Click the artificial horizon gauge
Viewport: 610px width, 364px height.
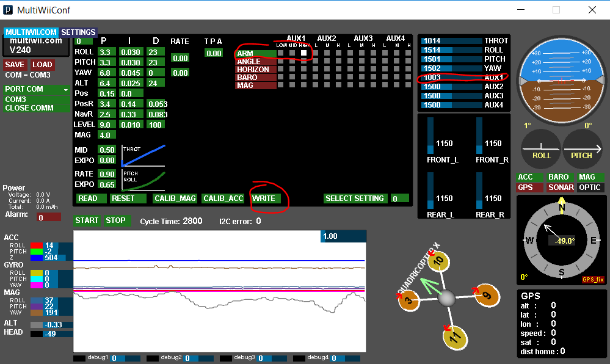(x=561, y=81)
